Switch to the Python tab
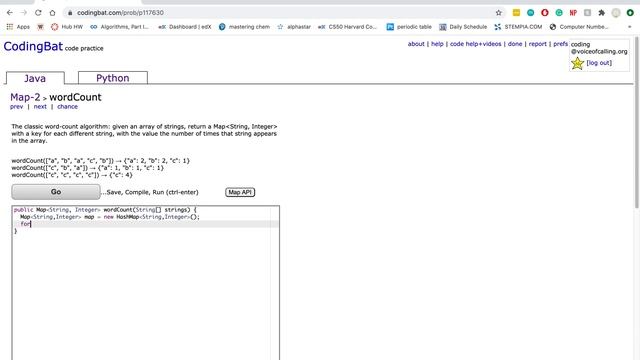Screen dimensions: 640x360 pos(113,78)
